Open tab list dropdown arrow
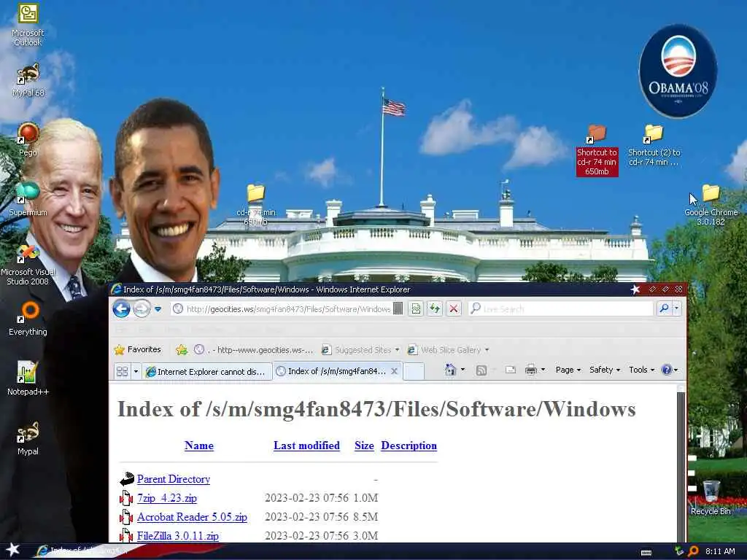Screen dimensions: 747x560 (136, 371)
